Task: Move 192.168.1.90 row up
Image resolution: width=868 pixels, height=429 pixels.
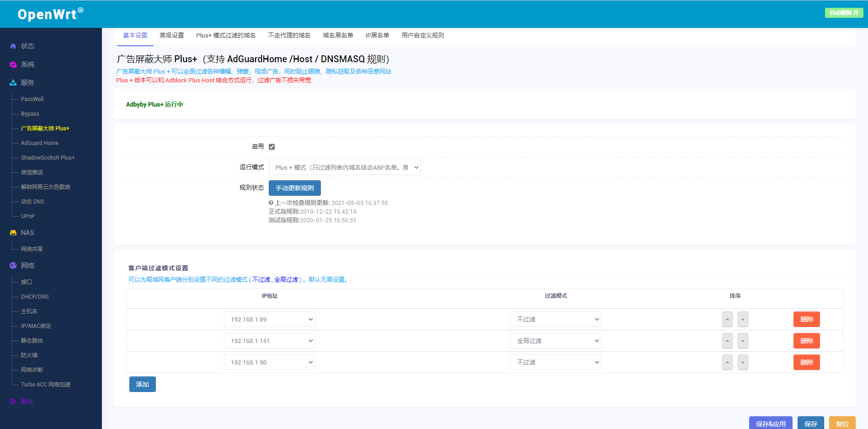Action: (727, 362)
